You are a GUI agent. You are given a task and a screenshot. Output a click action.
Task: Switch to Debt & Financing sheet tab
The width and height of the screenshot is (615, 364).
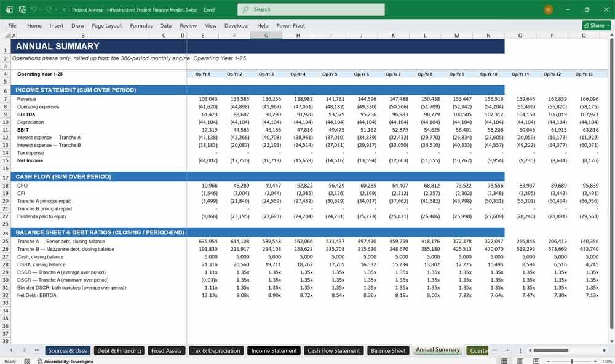[x=119, y=350]
